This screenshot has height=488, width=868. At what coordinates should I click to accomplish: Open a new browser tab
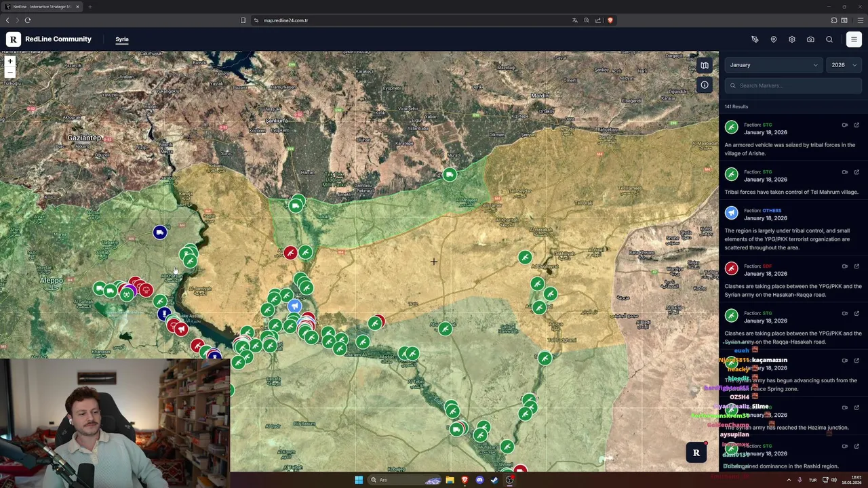(90, 7)
